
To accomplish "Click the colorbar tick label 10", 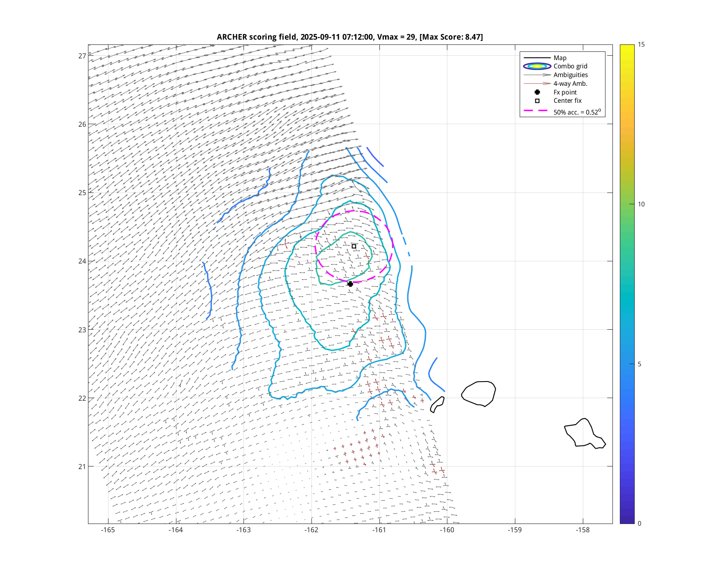I will tap(641, 204).
